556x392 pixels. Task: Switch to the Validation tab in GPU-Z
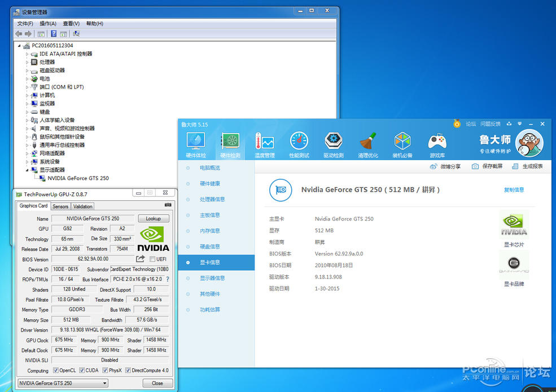82,206
